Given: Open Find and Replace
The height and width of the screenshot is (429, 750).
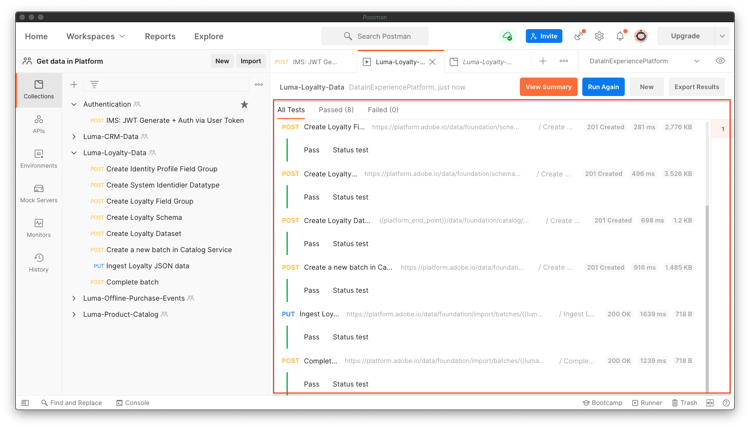Looking at the screenshot, I should (x=72, y=403).
